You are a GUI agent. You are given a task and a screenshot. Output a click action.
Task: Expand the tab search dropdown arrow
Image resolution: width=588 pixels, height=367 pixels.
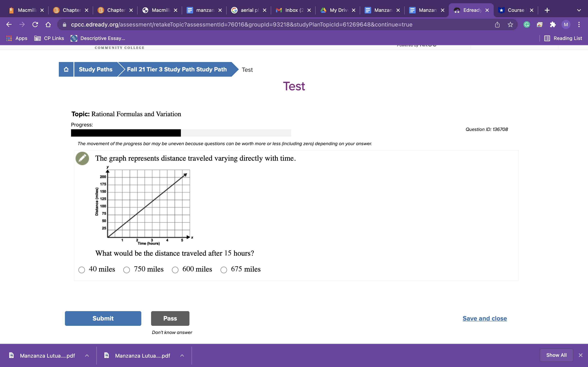579,10
